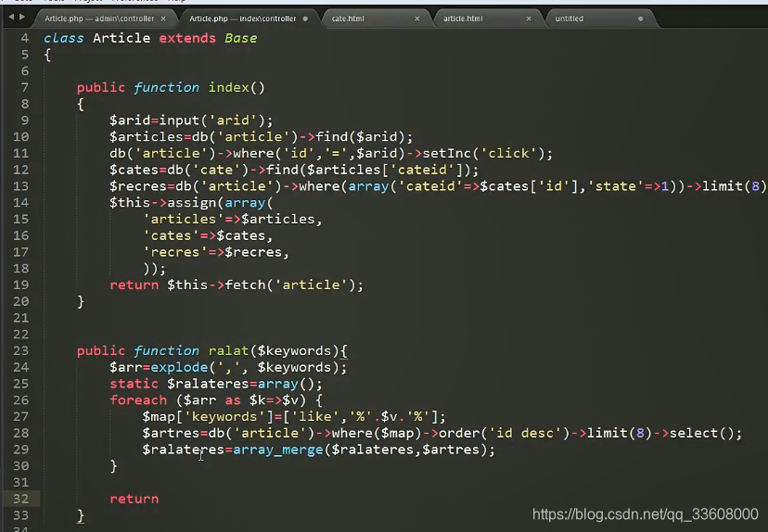Screen dimensions: 768x532
Task: Click the 'Base' class name
Action: (240, 38)
